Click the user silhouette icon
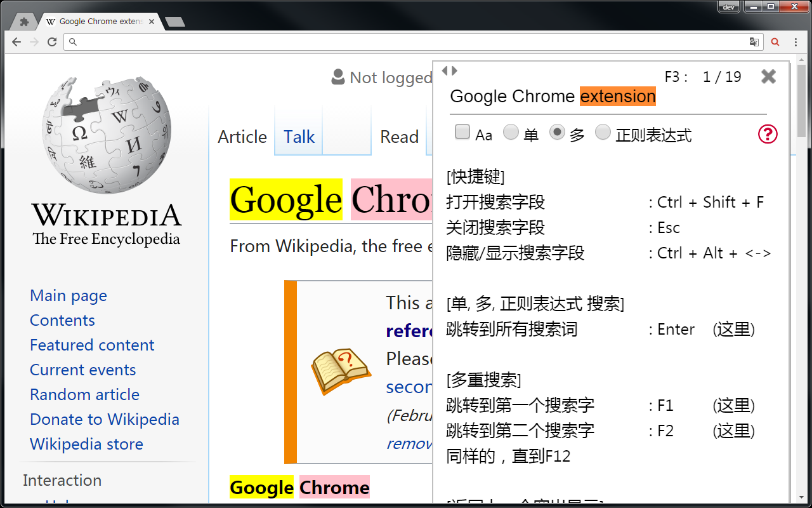This screenshot has width=812, height=508. point(338,77)
